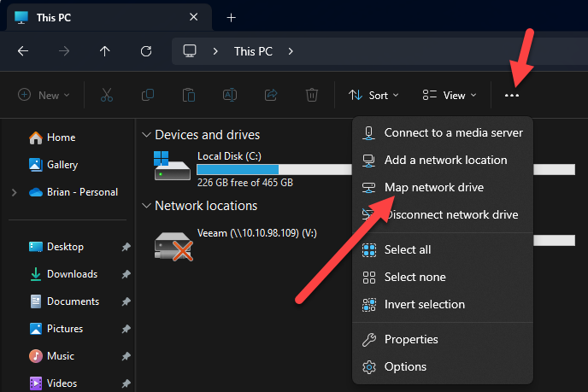Choose Map network drive from menu

[x=433, y=187]
